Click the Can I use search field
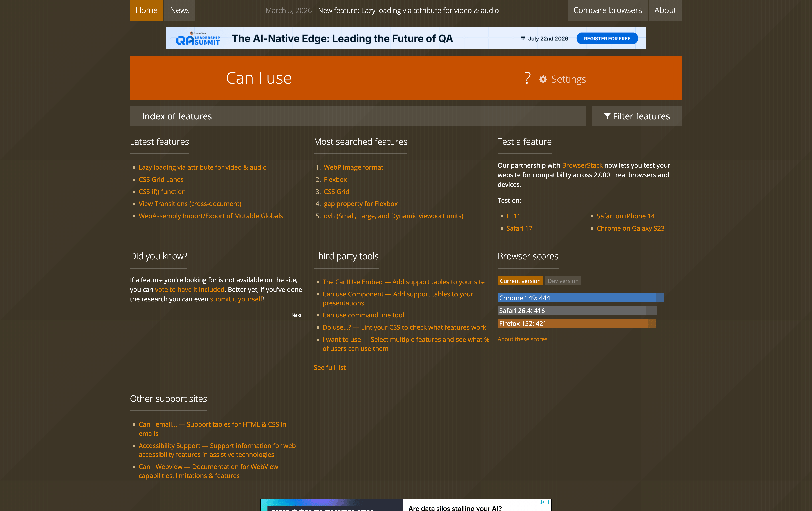This screenshot has height=511, width=812. (x=408, y=79)
